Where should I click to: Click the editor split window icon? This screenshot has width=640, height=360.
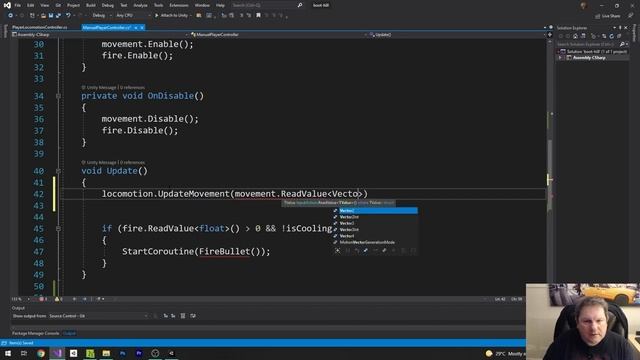point(550,35)
